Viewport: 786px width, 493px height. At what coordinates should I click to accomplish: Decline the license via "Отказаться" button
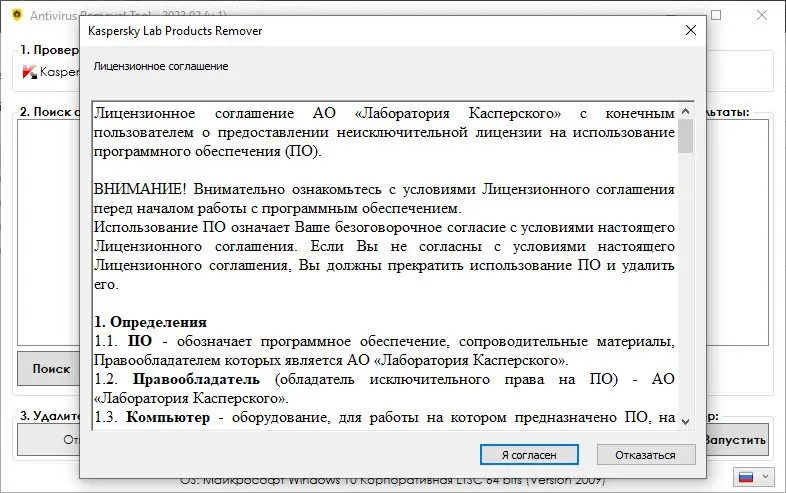point(646,455)
